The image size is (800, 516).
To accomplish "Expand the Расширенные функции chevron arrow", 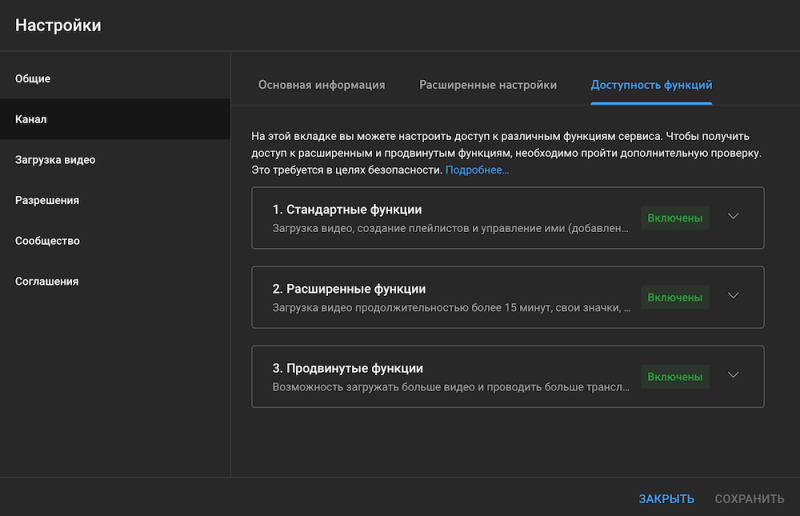I will [733, 296].
